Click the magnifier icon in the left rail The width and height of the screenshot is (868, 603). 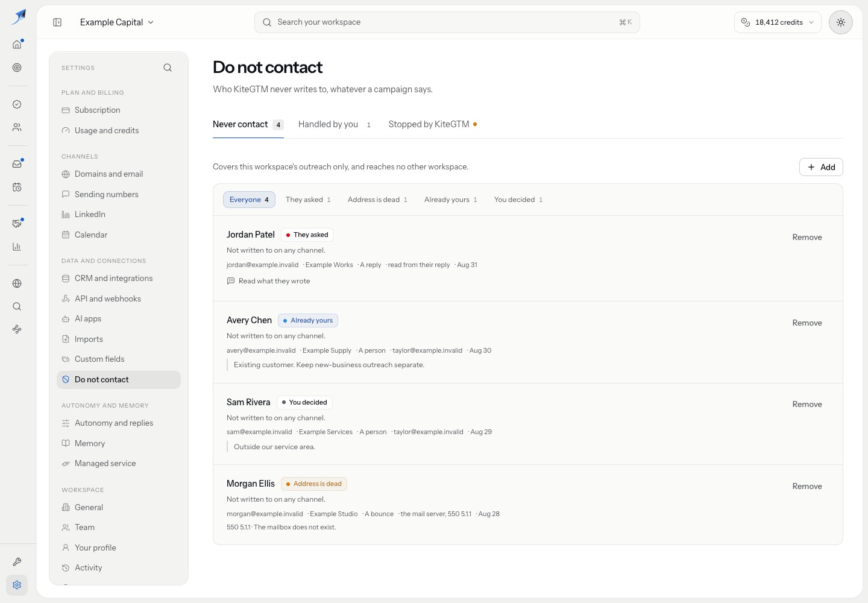(17, 306)
